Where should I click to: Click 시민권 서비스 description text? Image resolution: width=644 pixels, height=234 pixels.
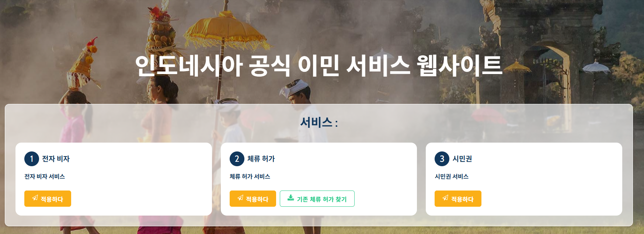coord(452,177)
